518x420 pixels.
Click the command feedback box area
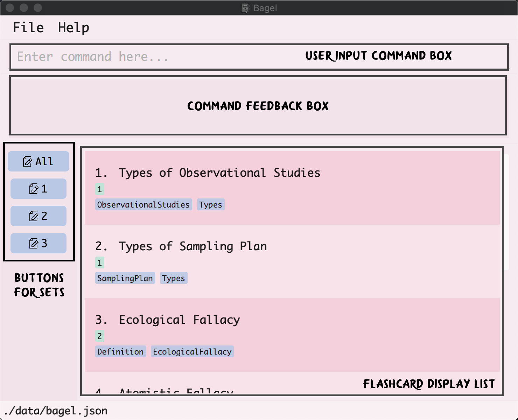pos(258,105)
